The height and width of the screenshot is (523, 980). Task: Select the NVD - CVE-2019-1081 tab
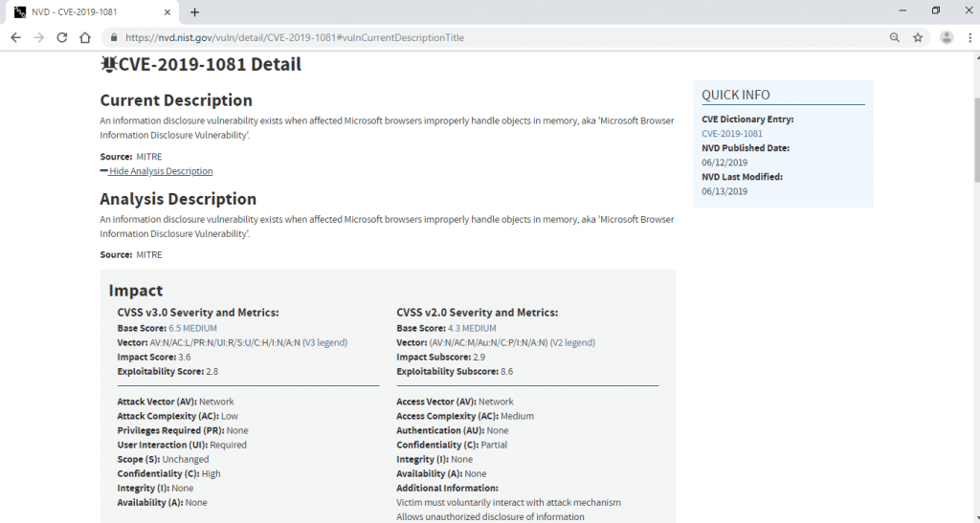(x=91, y=11)
